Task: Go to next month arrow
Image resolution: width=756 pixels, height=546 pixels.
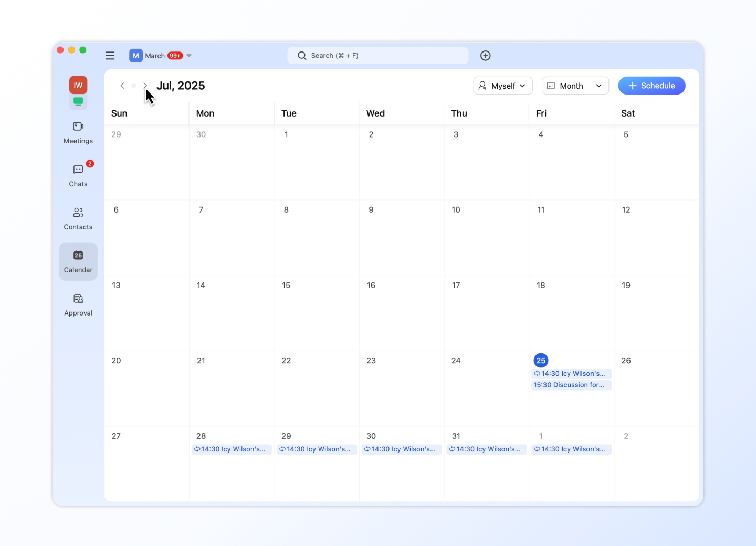Action: 145,86
